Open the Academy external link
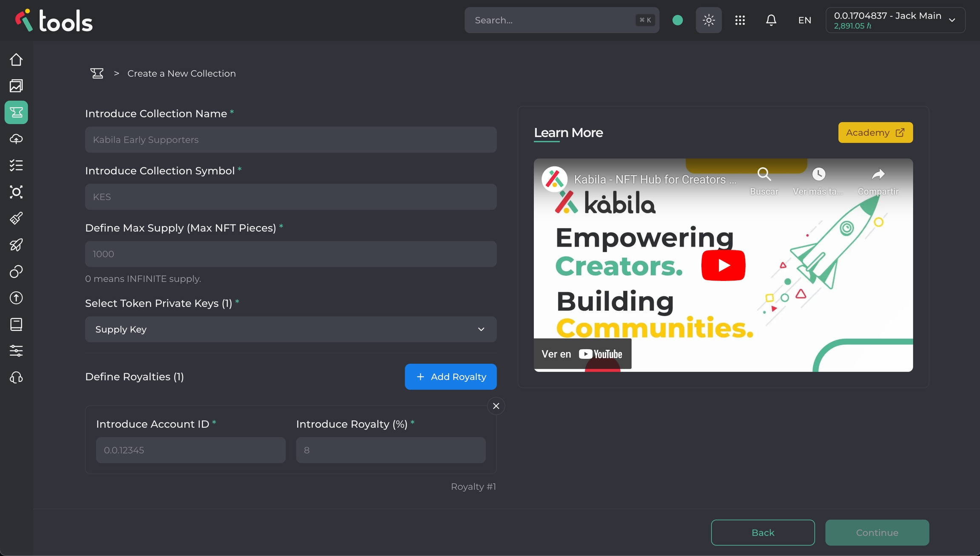This screenshot has height=556, width=980. 875,132
